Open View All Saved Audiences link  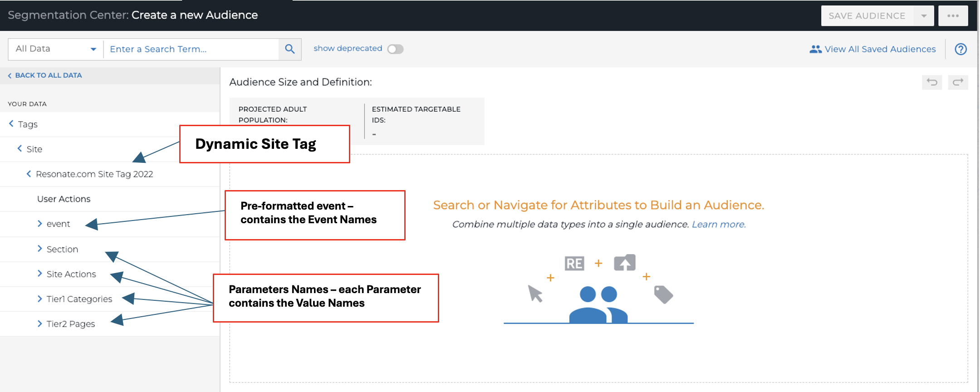tap(880, 49)
